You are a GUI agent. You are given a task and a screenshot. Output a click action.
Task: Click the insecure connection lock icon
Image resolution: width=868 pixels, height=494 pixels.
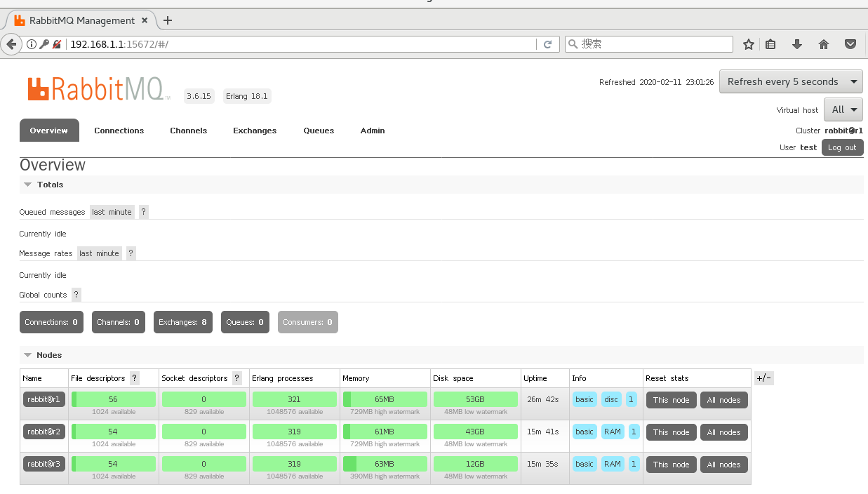[57, 44]
